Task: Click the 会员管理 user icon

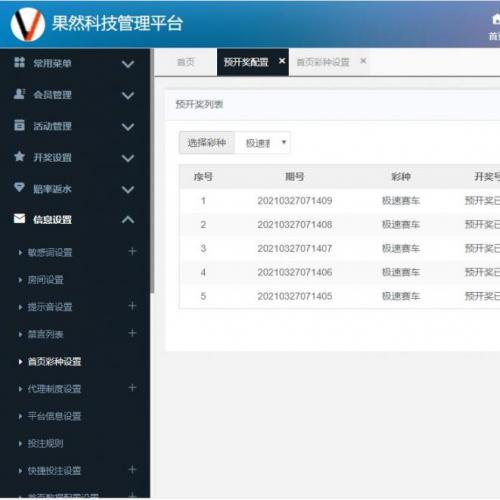Action: pos(19,94)
